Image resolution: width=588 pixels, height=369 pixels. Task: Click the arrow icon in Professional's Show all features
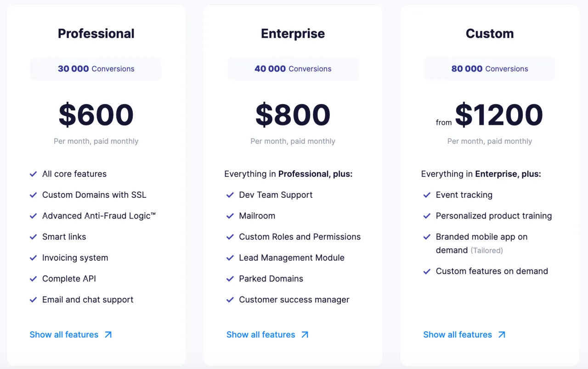coord(108,335)
